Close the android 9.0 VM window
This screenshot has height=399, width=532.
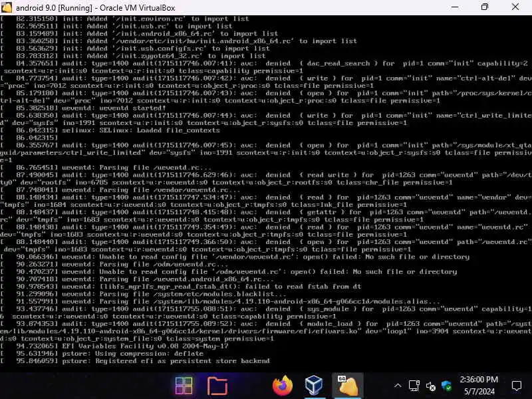(515, 7)
